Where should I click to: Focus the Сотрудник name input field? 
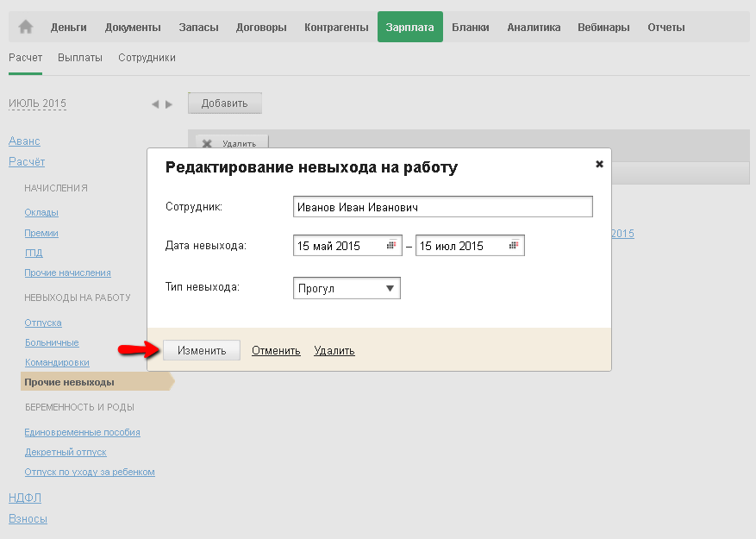[442, 207]
